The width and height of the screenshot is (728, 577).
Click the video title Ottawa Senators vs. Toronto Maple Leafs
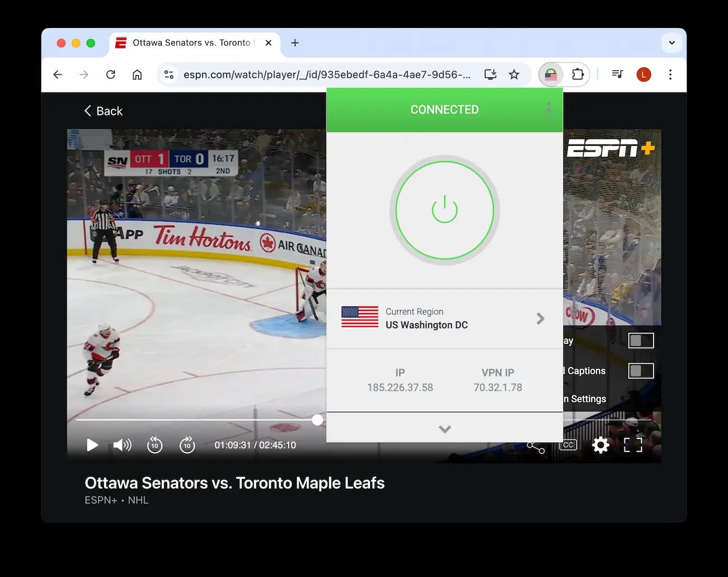pos(235,483)
